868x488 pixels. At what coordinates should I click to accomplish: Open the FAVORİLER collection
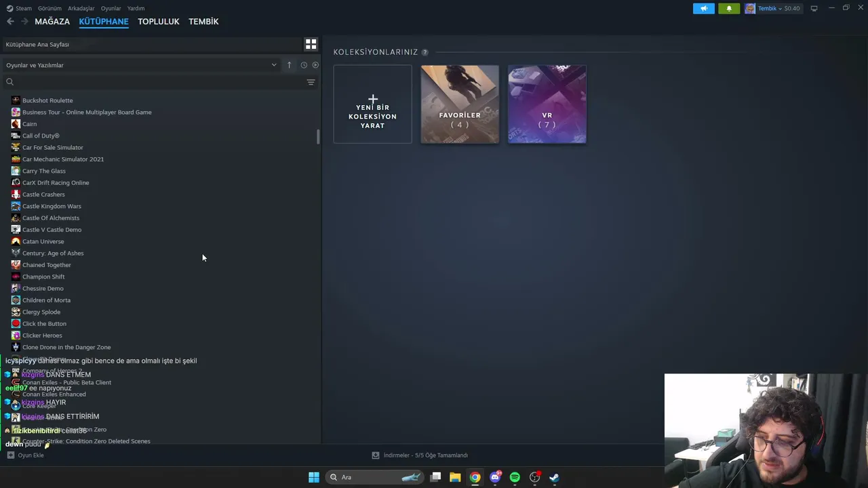[460, 104]
